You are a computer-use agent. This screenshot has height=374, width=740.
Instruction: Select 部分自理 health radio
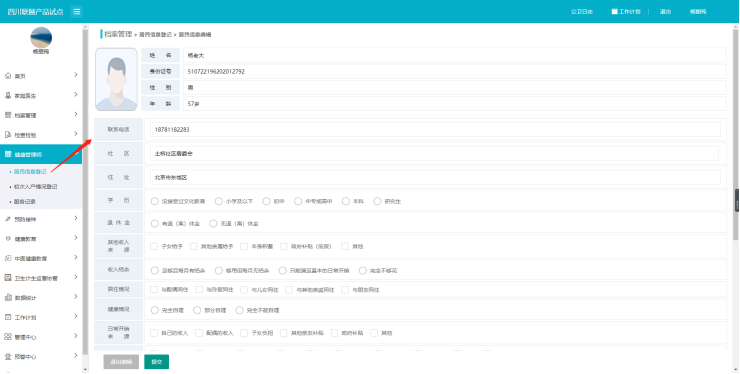click(197, 310)
